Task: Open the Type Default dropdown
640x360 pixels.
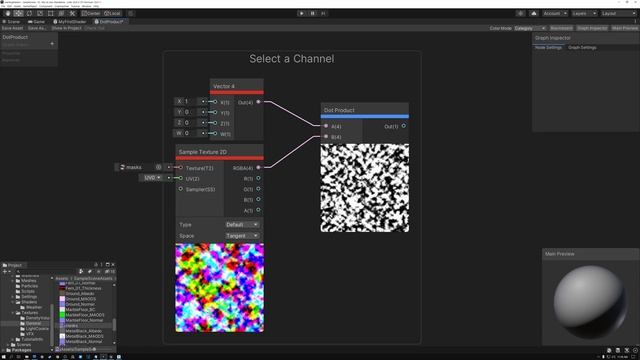Action: pos(242,224)
